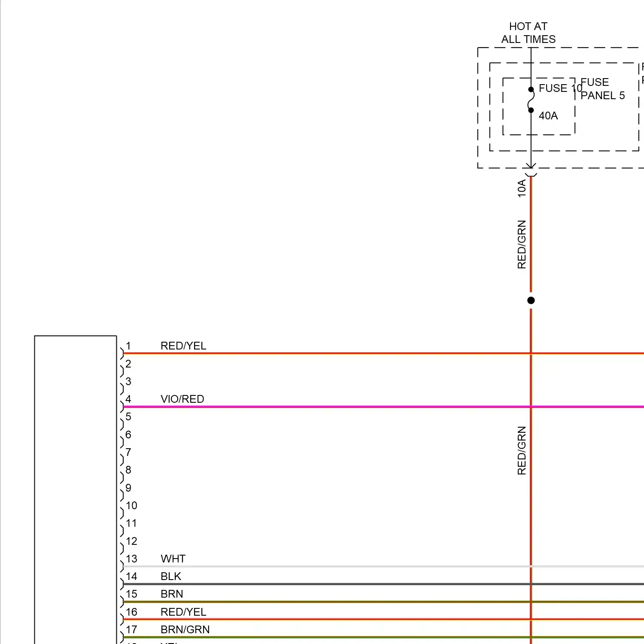The width and height of the screenshot is (644, 644).
Task: Click the black junction dot on the RED/GRN wire
Action: (x=531, y=301)
